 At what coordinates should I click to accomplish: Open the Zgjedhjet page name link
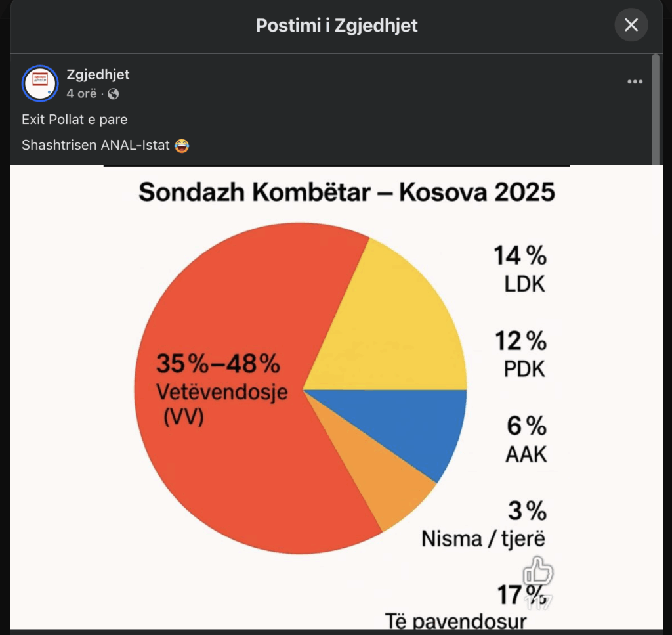[98, 75]
